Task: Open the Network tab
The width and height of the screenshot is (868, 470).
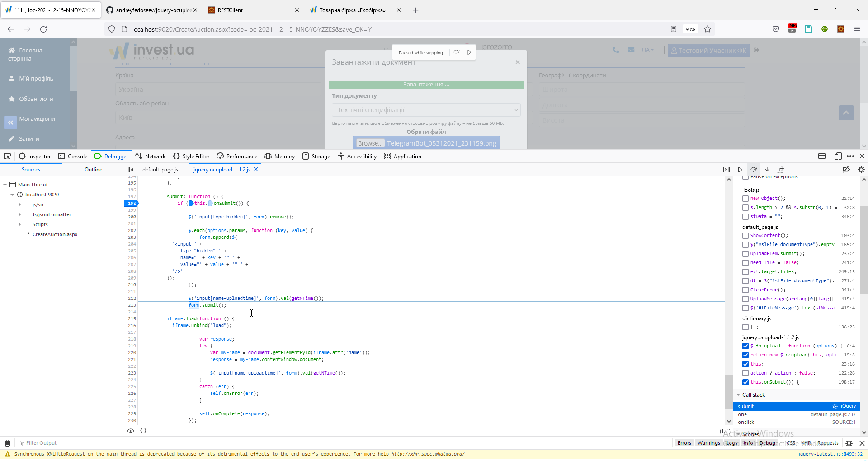Action: 151,156
